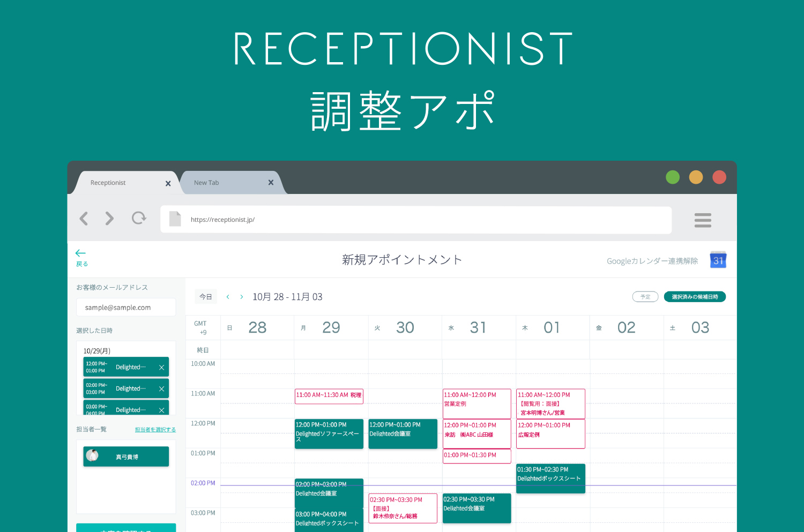Open 11:00 AM–11:30 AM 税理 event
804x532 pixels.
point(329,396)
